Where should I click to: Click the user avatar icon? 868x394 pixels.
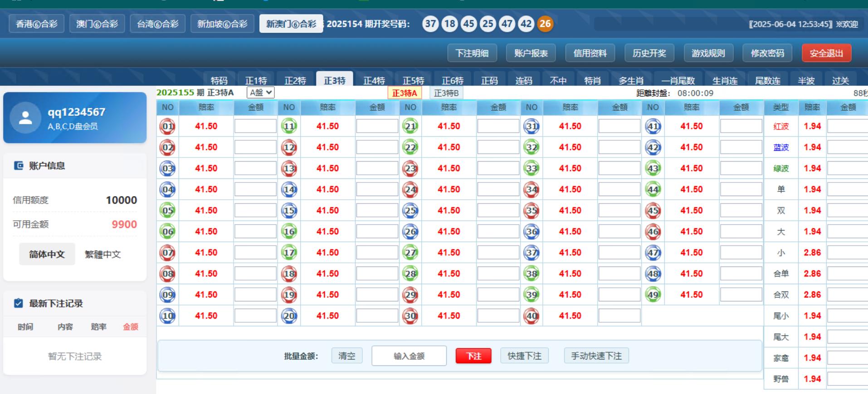click(25, 118)
